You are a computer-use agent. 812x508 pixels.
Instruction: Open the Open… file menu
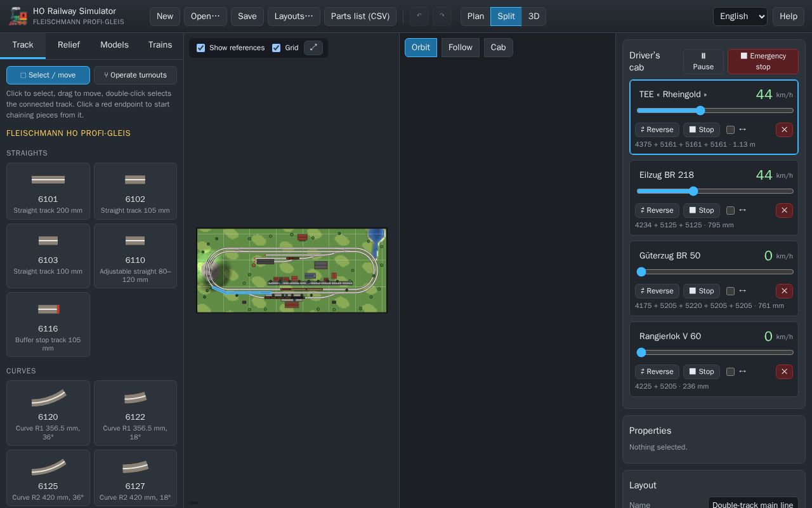[206, 17]
